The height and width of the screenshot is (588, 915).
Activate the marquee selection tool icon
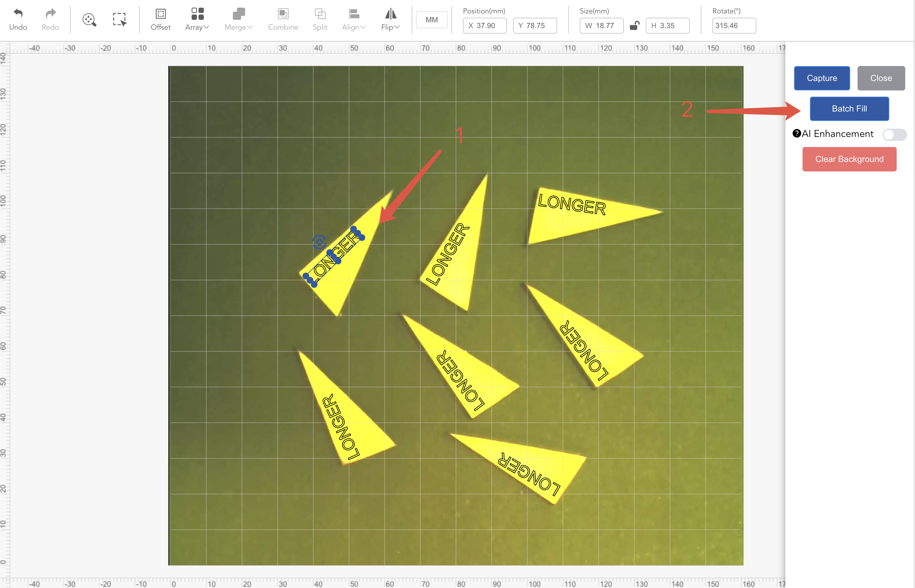[x=119, y=20]
